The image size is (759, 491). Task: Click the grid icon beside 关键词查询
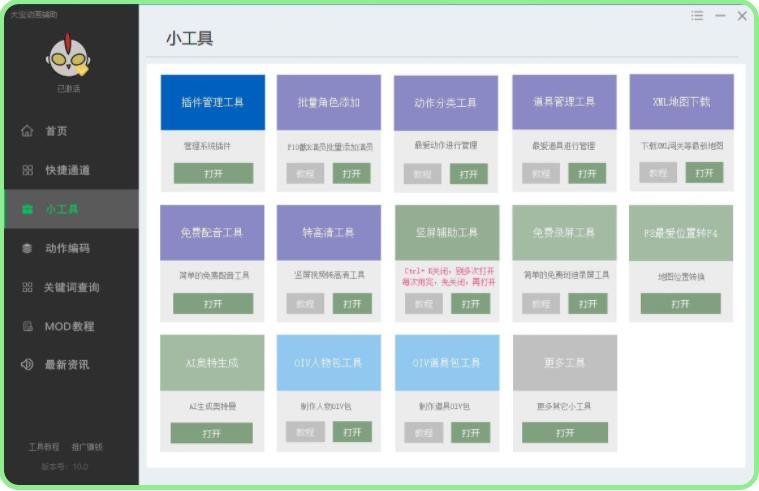27,287
